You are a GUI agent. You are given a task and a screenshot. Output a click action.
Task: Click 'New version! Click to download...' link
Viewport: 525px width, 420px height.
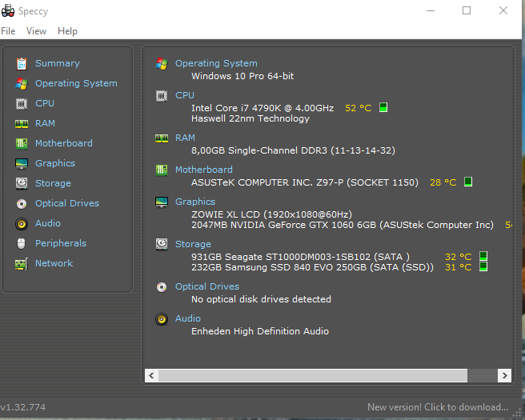click(x=438, y=407)
